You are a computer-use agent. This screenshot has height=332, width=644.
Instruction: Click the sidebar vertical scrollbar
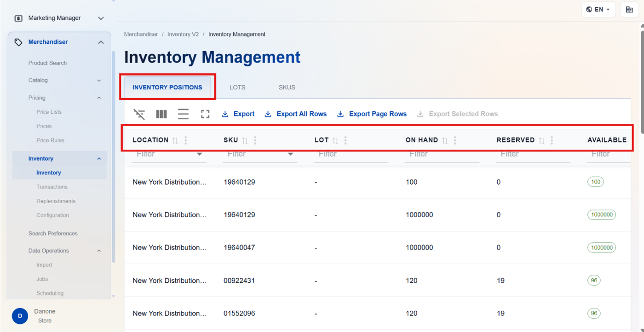click(114, 157)
